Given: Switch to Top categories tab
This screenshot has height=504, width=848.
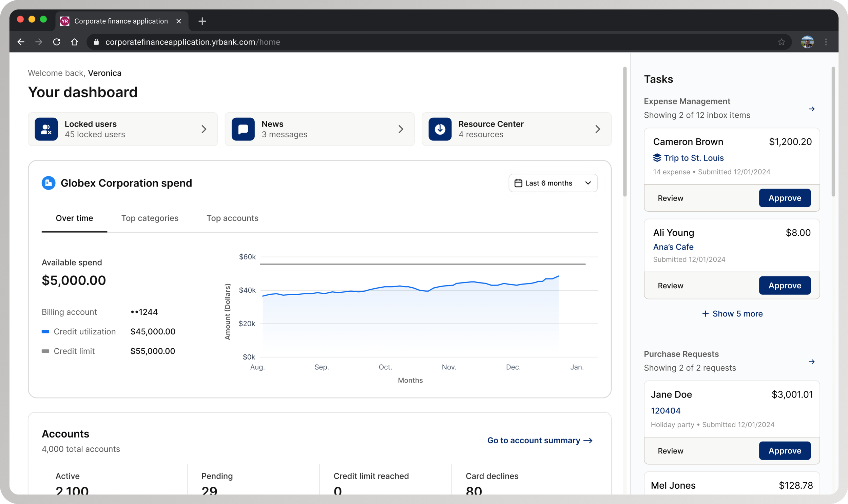Looking at the screenshot, I should tap(150, 218).
